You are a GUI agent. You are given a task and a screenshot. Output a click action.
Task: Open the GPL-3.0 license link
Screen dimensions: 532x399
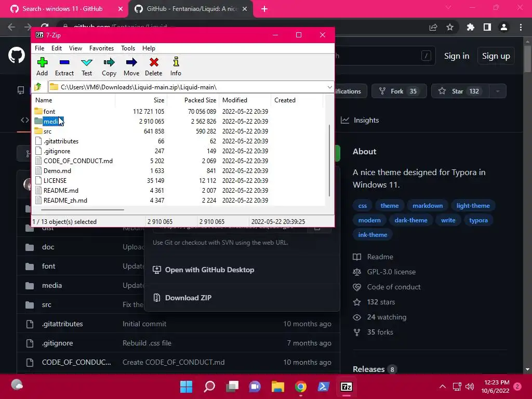[391, 272]
